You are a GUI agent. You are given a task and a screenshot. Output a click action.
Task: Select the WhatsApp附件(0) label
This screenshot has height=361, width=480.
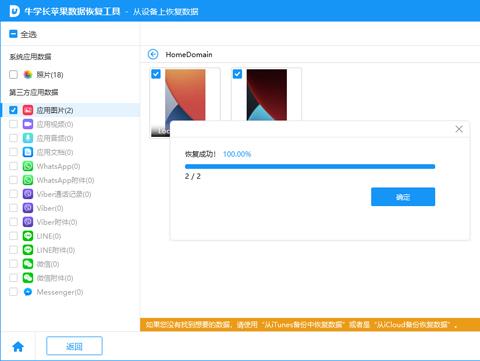click(x=65, y=180)
